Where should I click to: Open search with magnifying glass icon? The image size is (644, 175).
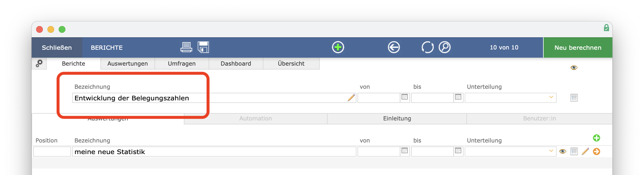pos(445,47)
